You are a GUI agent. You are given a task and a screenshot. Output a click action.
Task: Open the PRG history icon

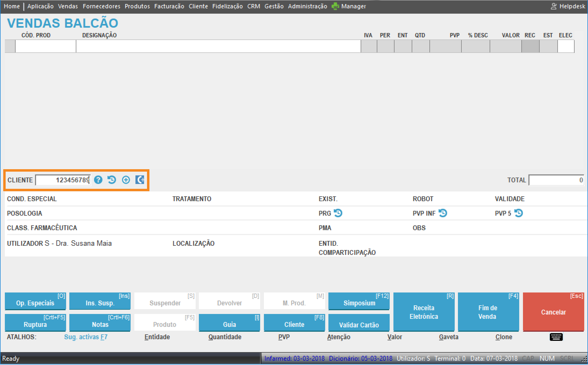pyautogui.click(x=338, y=213)
